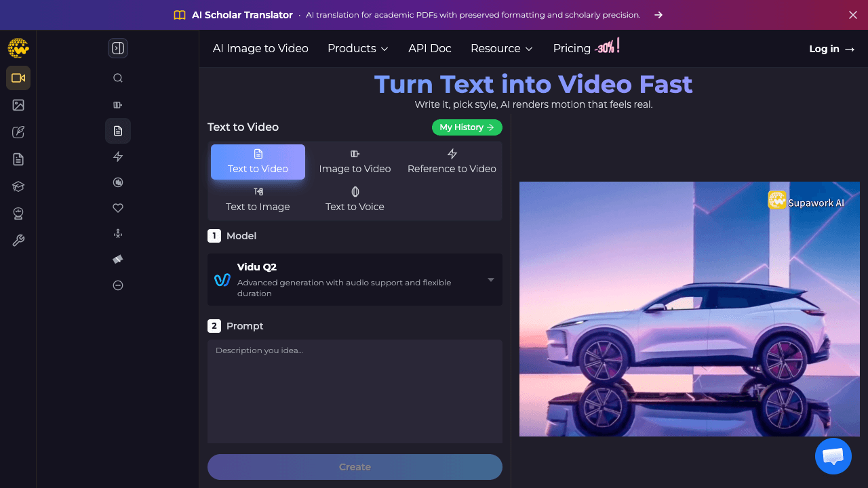
Task: Collapse the sidebar using the panel icon
Action: 117,48
